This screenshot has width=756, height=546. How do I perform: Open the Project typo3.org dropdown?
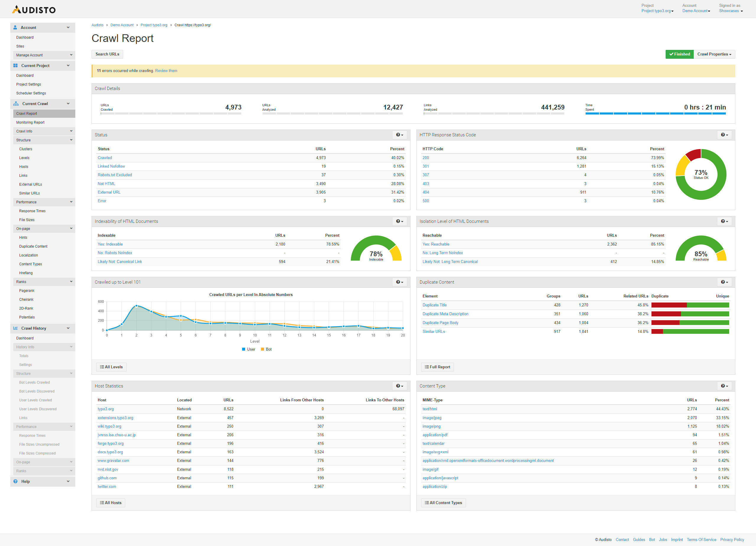click(657, 11)
